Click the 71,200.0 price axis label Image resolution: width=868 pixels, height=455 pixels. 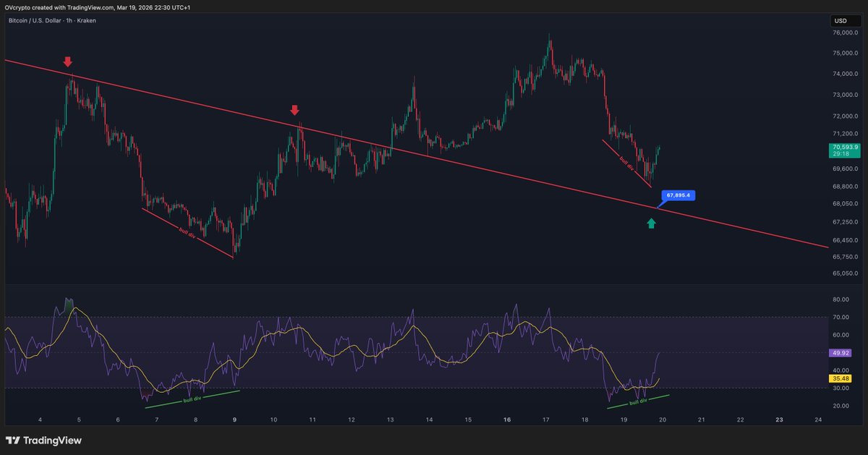[x=846, y=134]
